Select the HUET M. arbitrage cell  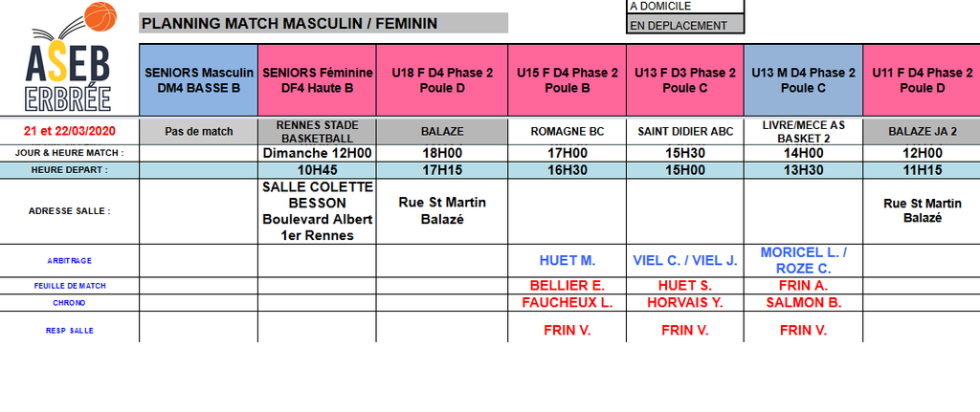point(567,260)
